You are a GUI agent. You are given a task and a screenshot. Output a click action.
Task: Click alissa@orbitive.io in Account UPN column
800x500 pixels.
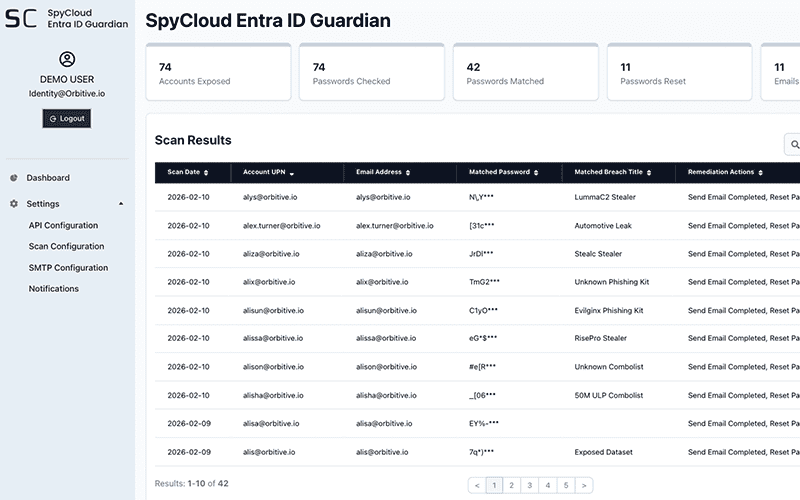point(273,338)
